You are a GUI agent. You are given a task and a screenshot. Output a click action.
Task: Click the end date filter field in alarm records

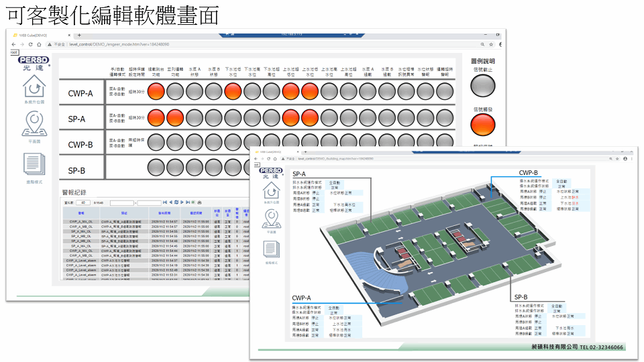pyautogui.click(x=149, y=202)
